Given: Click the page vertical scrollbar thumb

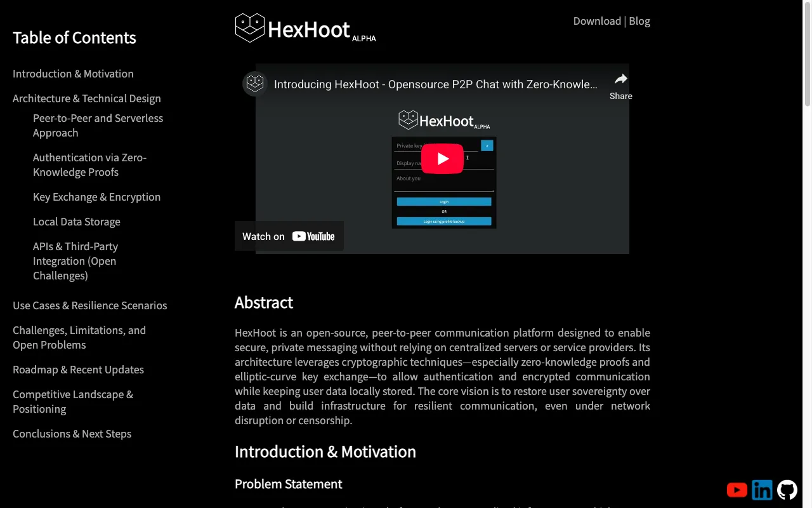Looking at the screenshot, I should coord(807,54).
